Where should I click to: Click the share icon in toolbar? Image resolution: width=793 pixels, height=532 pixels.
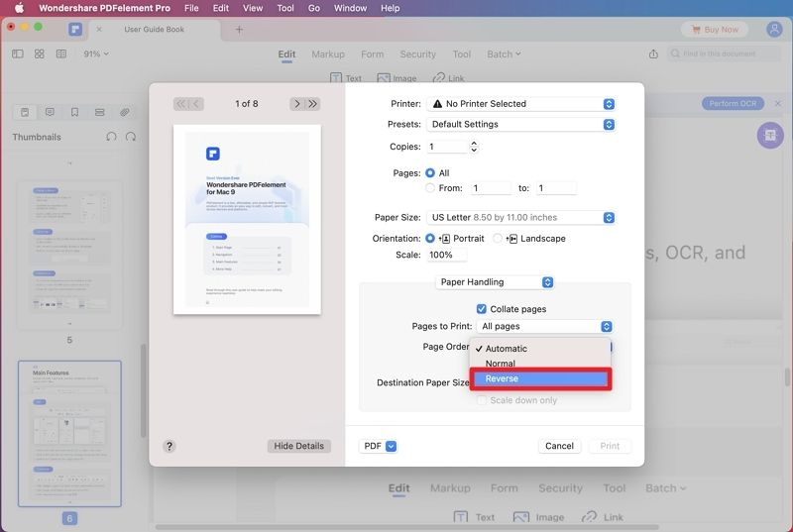click(653, 53)
